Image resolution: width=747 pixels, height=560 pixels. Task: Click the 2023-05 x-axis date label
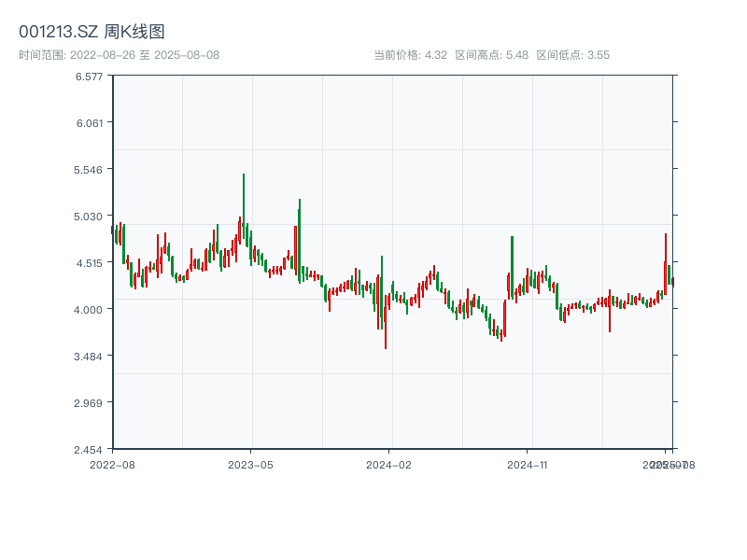(250, 464)
